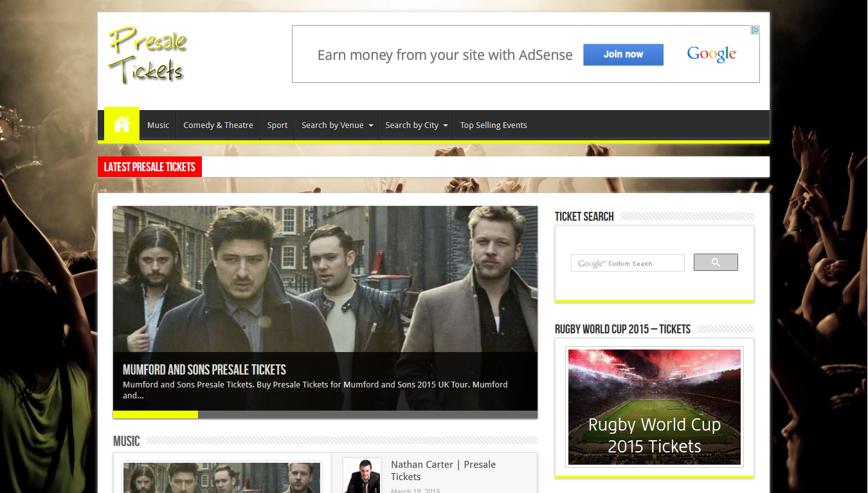Open the Music menu item
Image resolution: width=868 pixels, height=493 pixels.
point(158,126)
